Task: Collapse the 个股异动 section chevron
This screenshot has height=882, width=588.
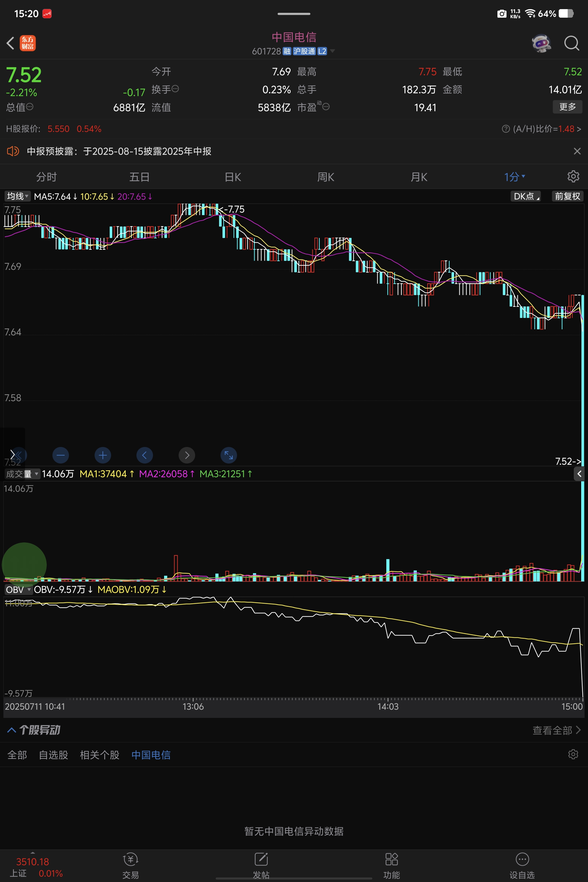Action: click(x=12, y=730)
